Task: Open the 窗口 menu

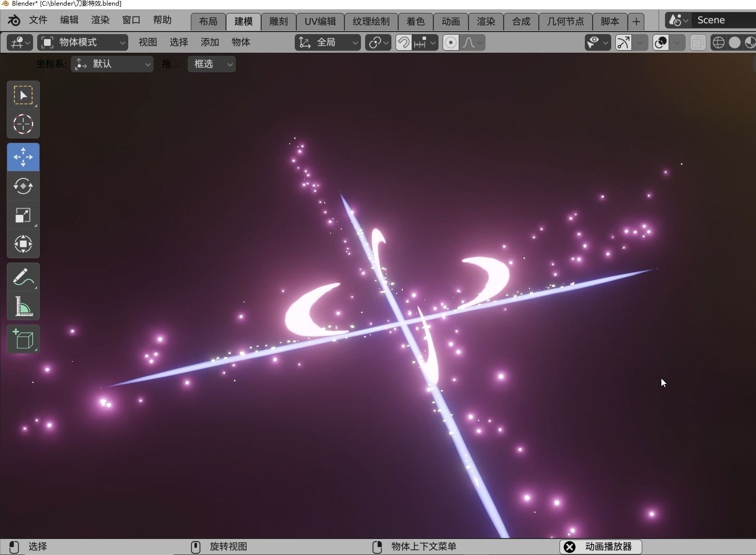Action: [x=131, y=20]
